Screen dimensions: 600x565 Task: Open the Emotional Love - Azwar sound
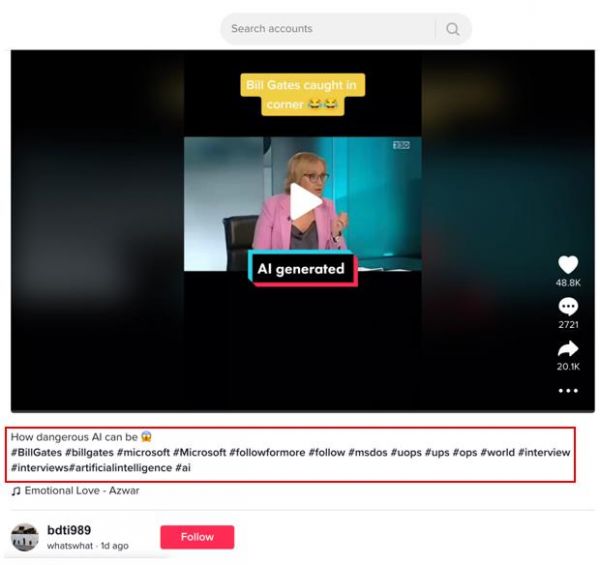pyautogui.click(x=82, y=490)
